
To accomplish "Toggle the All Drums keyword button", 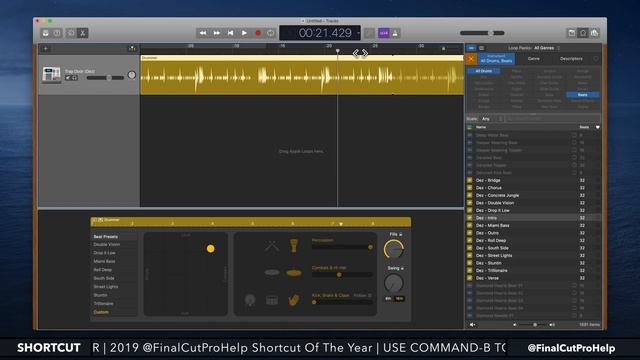I will click(484, 71).
